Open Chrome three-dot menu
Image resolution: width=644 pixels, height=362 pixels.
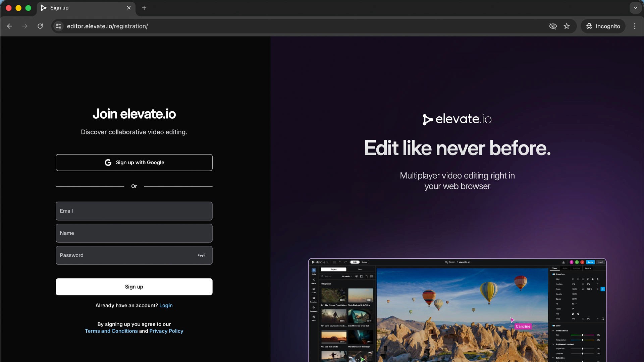click(x=635, y=26)
